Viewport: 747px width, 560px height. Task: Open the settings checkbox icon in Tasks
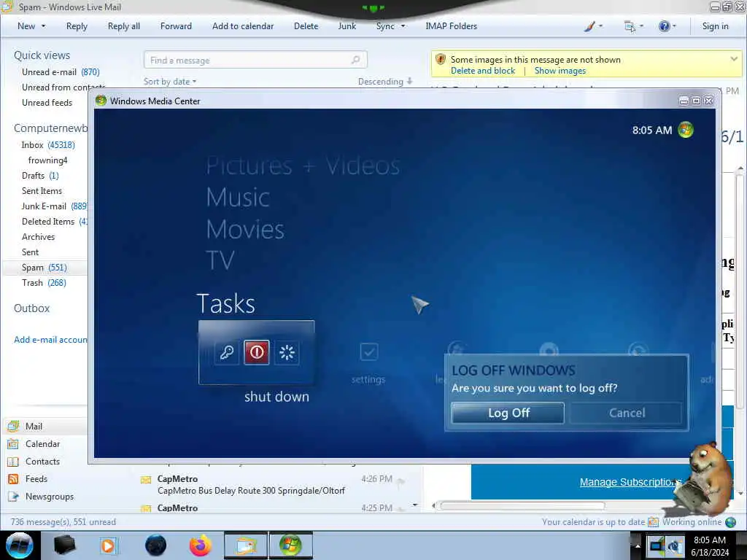tap(368, 352)
